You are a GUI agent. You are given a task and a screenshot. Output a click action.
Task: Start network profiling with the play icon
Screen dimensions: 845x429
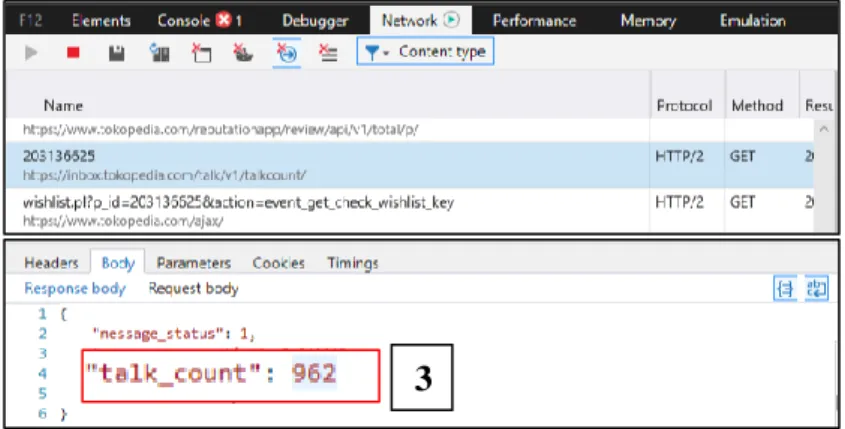tap(31, 53)
